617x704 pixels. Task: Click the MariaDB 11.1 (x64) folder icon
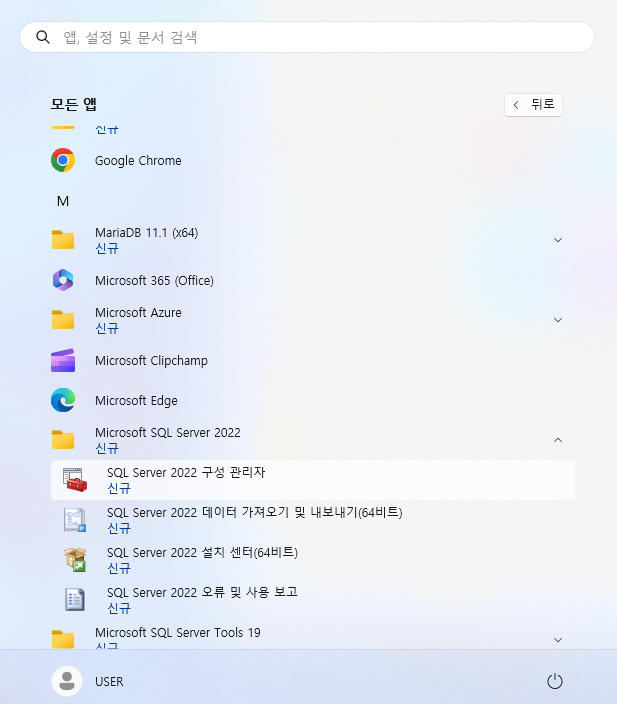coord(63,240)
